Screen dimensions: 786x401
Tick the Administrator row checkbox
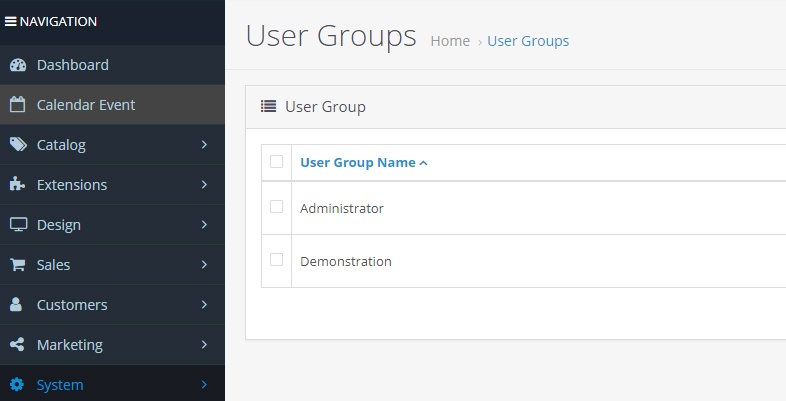pos(277,207)
